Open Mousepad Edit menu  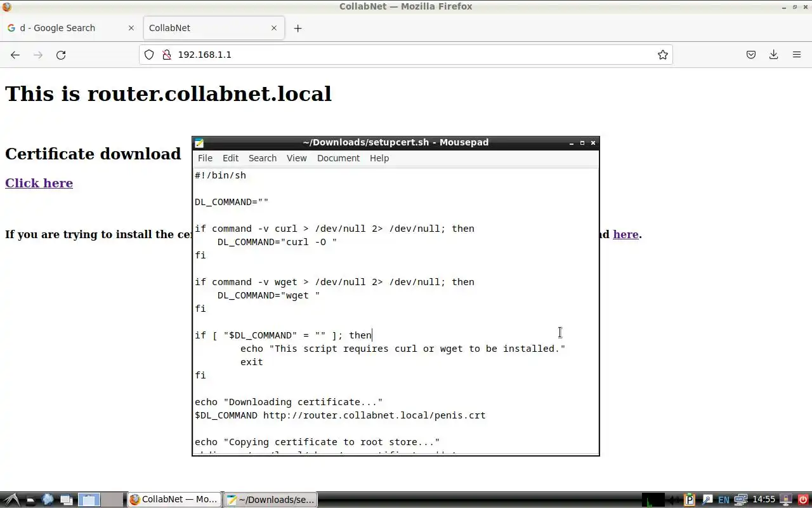[230, 158]
